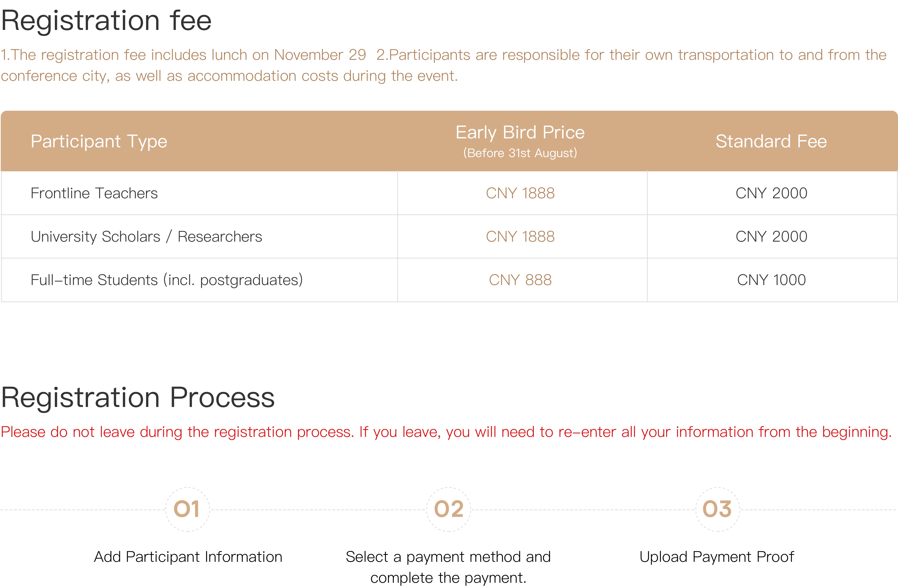Click the Registration fee heading
Image resolution: width=898 pixels, height=588 pixels.
[x=106, y=21]
